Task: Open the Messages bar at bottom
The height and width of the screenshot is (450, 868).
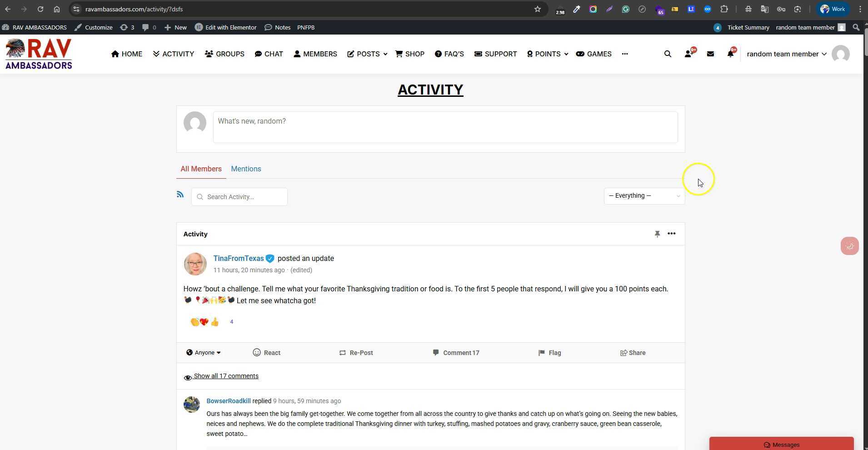Action: pos(782,444)
